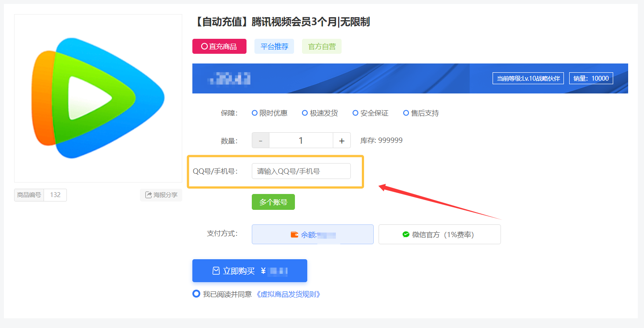Select the 售后支持 guarantee circle
This screenshot has height=328, width=644.
(x=406, y=113)
